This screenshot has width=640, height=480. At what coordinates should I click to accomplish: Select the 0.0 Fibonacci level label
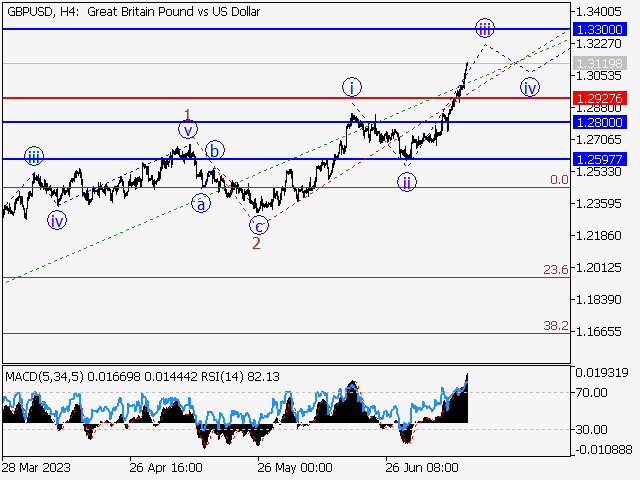click(x=559, y=180)
